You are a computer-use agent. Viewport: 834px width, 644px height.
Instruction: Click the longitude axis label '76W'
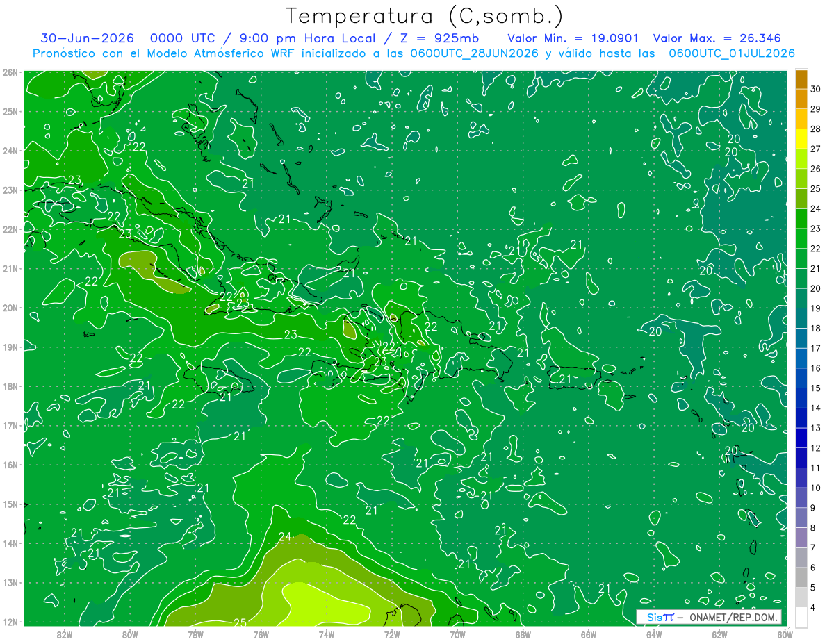tap(261, 635)
